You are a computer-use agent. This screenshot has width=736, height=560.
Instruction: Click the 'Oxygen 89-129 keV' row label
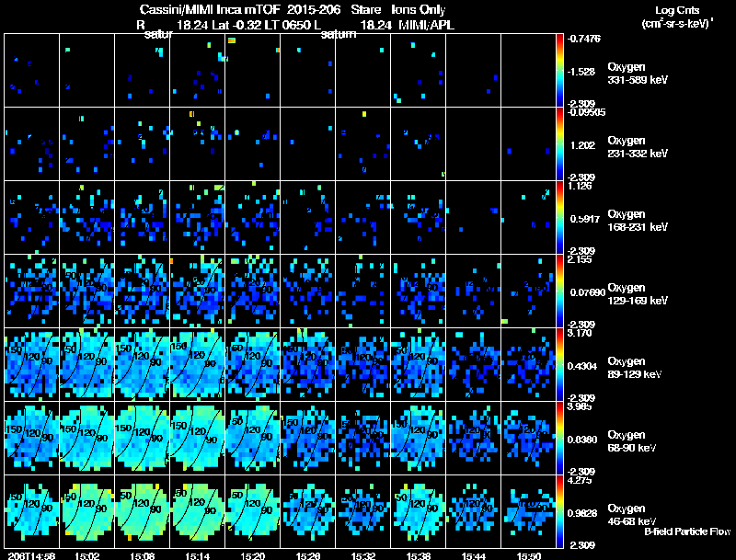[x=635, y=368]
